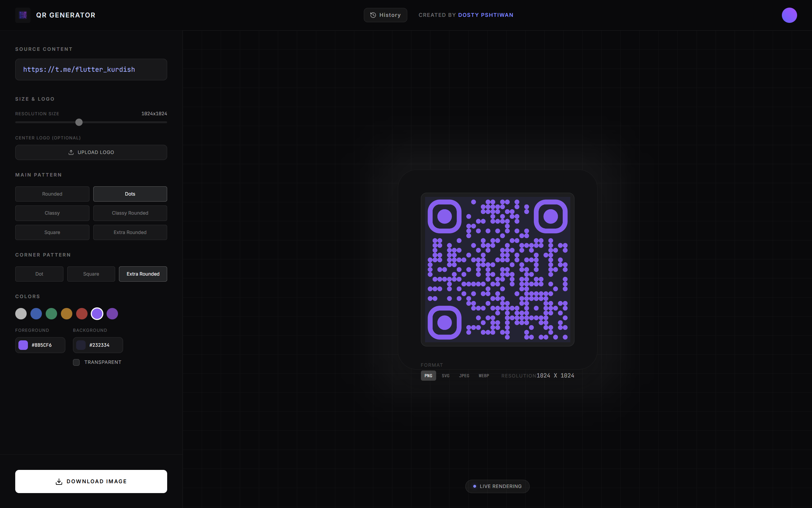This screenshot has width=812, height=508.
Task: Pick the gray color preset
Action: click(x=21, y=313)
